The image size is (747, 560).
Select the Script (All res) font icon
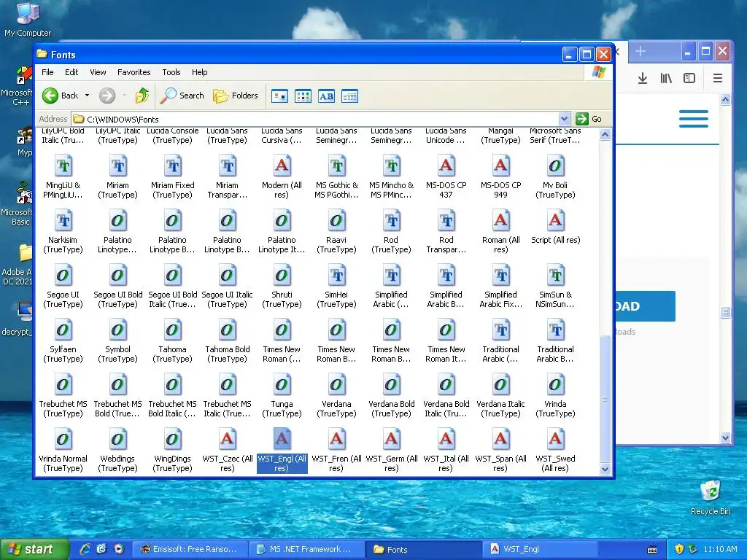[x=555, y=220]
